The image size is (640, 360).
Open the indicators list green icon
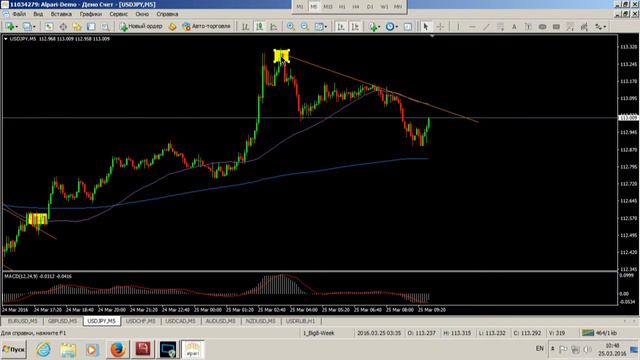372,27
